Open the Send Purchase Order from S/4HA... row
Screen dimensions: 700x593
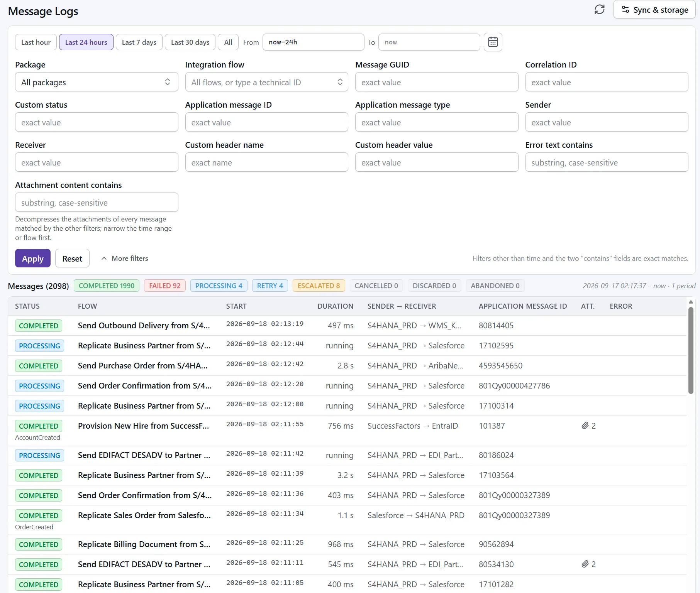point(347,366)
